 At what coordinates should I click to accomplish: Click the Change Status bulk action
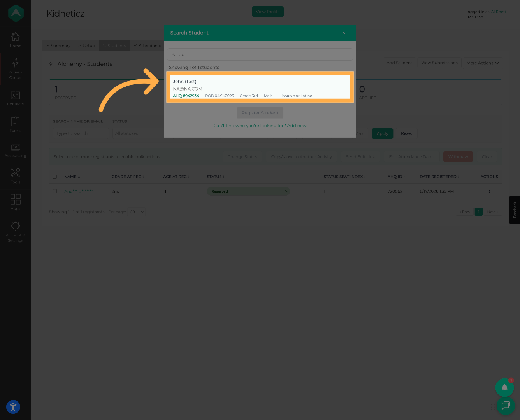[x=242, y=157]
